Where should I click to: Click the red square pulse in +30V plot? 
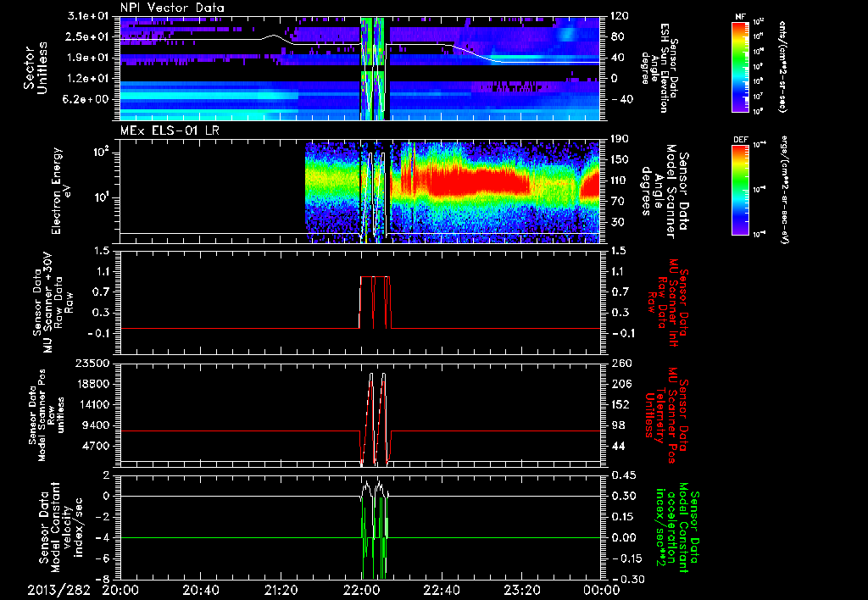click(375, 303)
